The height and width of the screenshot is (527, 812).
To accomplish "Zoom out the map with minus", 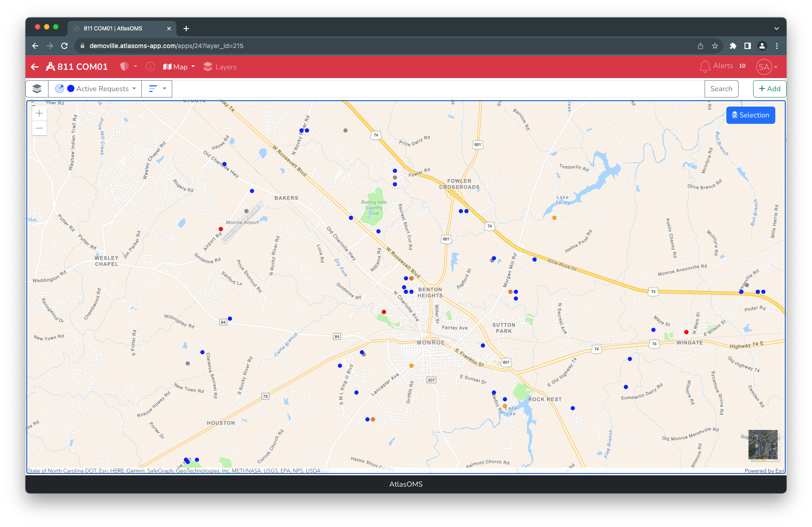I will [39, 128].
